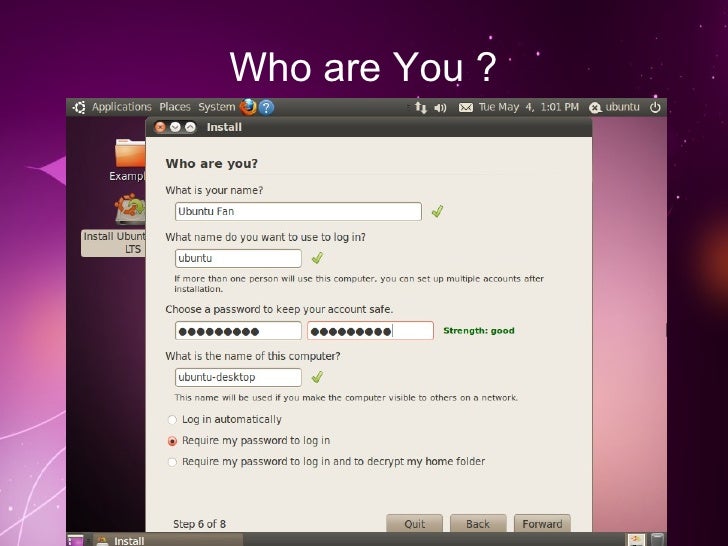
Task: Click the 'Step 6 of 8' text
Action: (199, 524)
